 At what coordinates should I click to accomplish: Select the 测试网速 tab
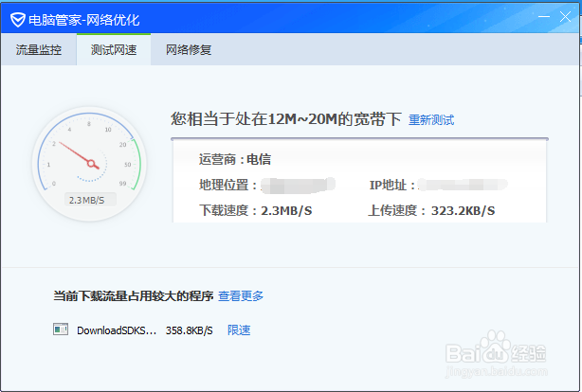pos(114,49)
